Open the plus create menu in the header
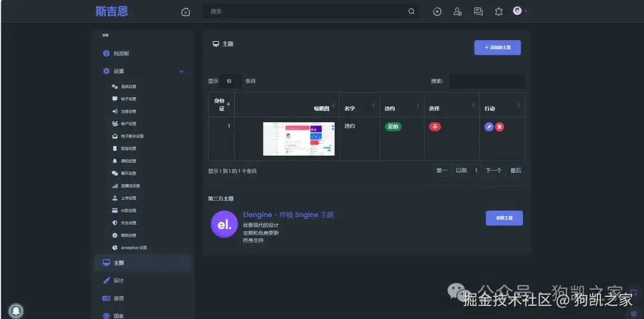Screen dimensions: 644x319 click(x=437, y=11)
